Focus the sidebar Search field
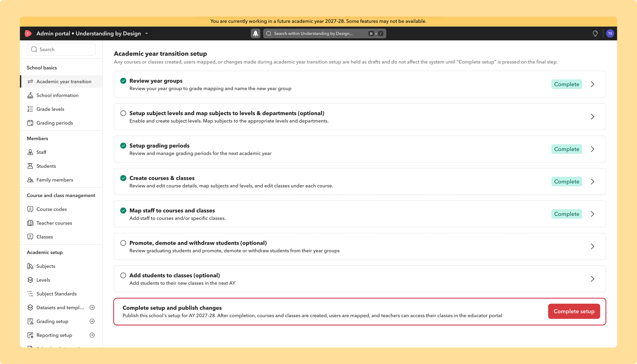The image size is (637, 364). click(61, 49)
